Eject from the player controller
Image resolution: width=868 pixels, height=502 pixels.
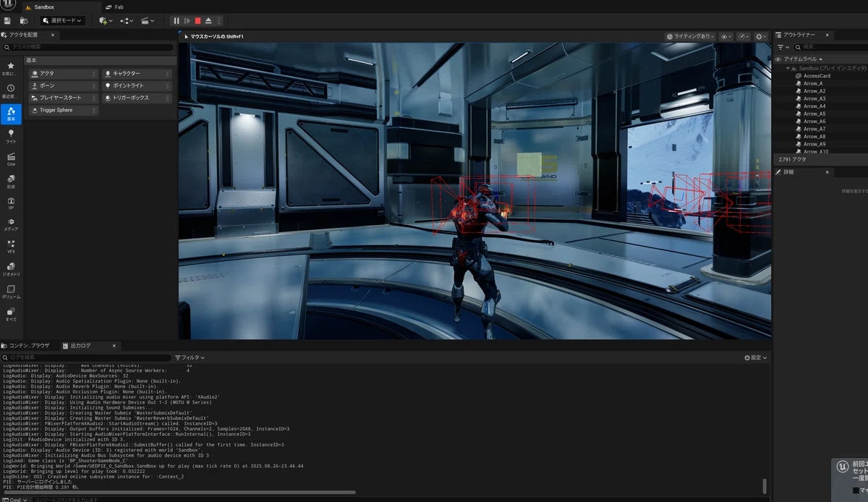(208, 21)
